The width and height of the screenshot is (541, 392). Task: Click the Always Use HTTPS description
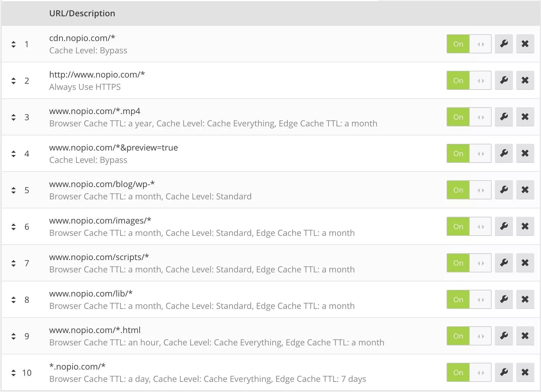(x=85, y=87)
